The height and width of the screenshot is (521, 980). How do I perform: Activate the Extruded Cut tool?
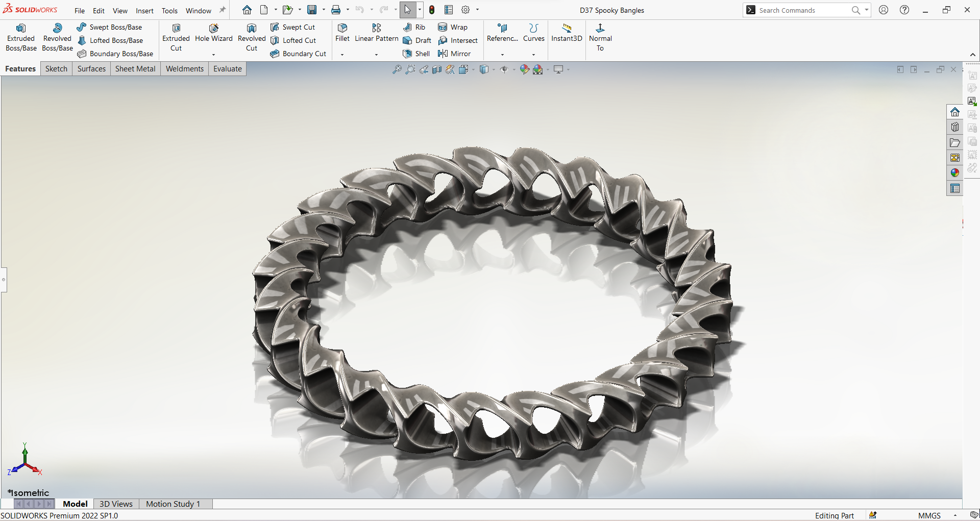pos(176,37)
